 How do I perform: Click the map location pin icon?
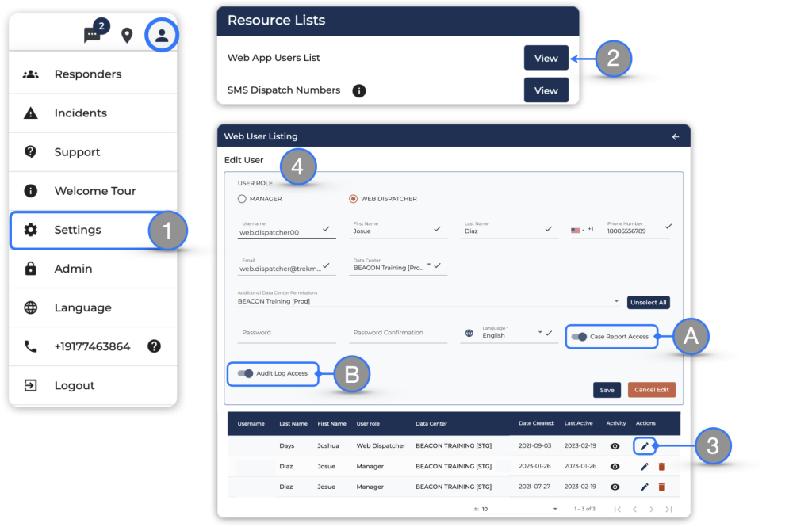[127, 35]
